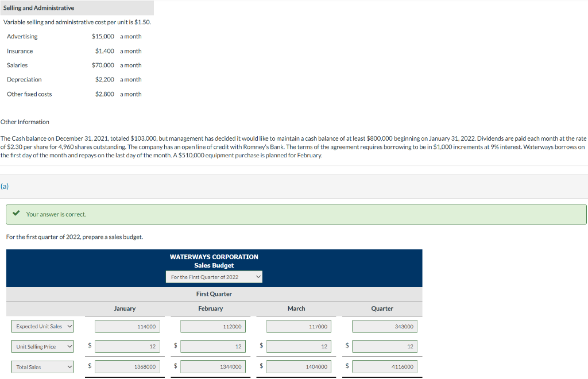Open the Total Sales row dropdown
The height and width of the screenshot is (379, 588).
pos(42,367)
